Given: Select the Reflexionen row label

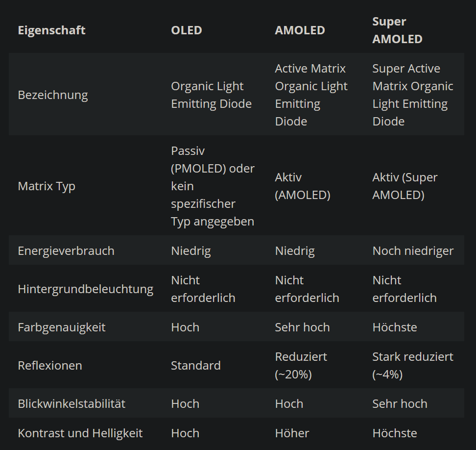Looking at the screenshot, I should [x=50, y=366].
